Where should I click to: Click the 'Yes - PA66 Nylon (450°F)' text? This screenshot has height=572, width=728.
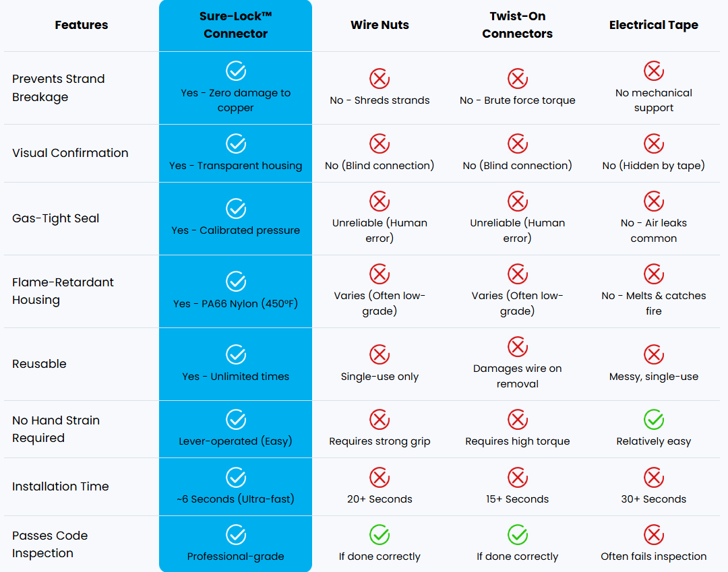point(235,303)
